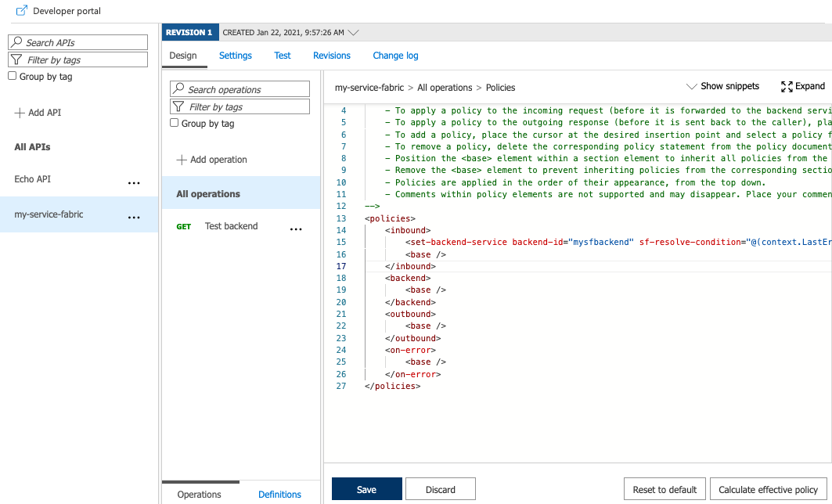This screenshot has height=504, width=832.
Task: Reset the policy to default
Action: 665,488
